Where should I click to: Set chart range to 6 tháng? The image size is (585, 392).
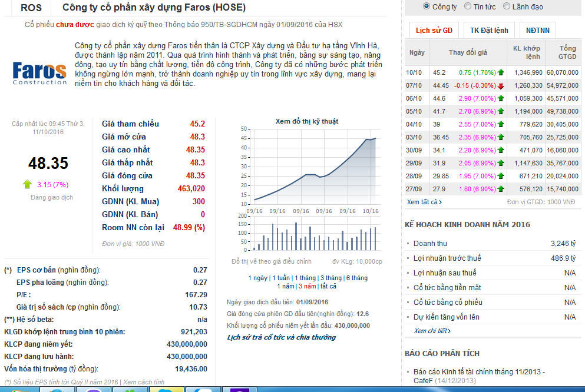[x=357, y=278]
